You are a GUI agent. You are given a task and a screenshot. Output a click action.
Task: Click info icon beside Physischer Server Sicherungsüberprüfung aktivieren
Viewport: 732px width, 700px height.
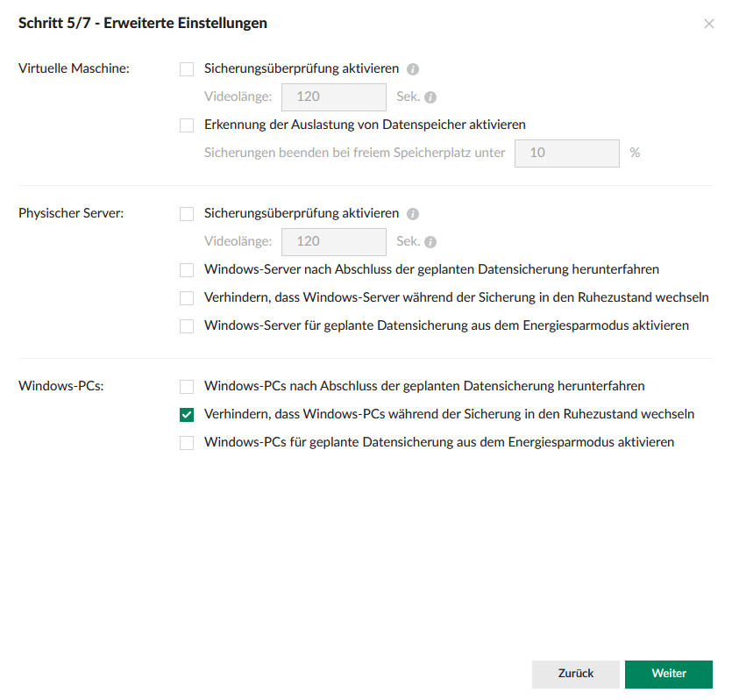tap(413, 214)
